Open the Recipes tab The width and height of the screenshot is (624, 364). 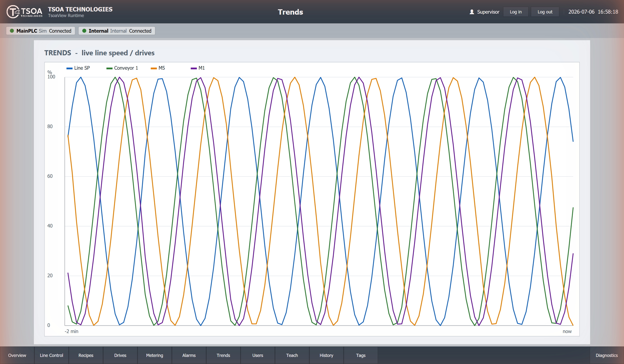click(86, 355)
